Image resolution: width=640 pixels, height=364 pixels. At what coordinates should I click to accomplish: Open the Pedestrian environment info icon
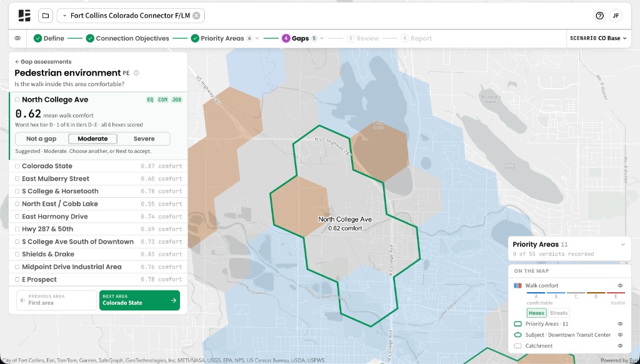[136, 73]
